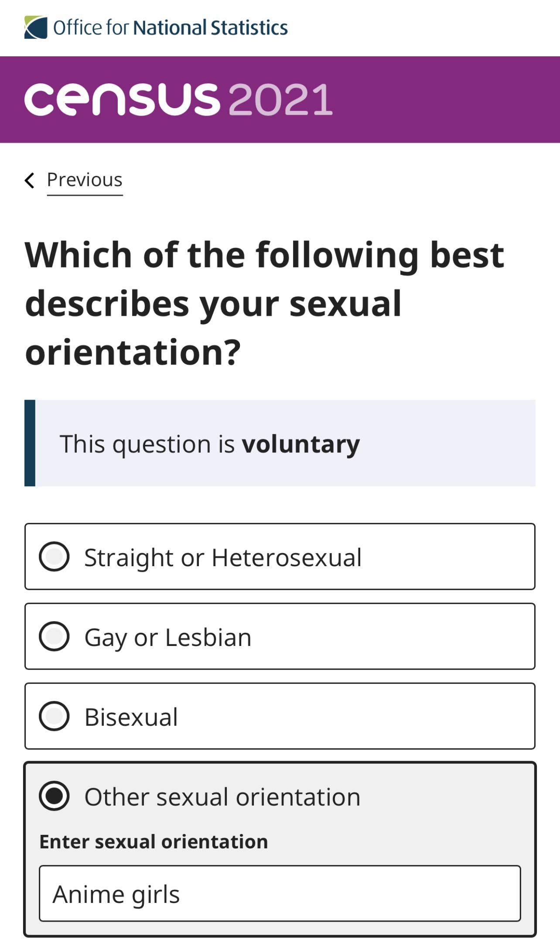Click the Office for National Statistics logo icon
The height and width of the screenshot is (950, 560).
point(36,27)
